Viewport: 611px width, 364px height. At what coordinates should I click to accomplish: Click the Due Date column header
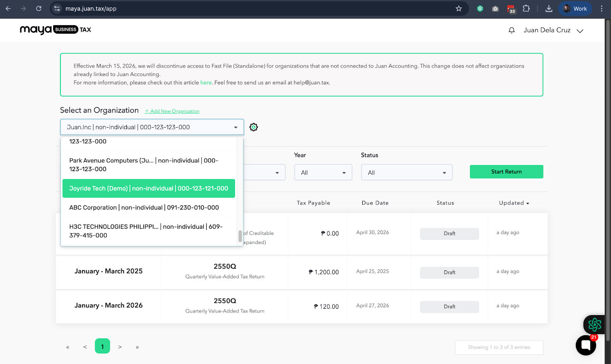(x=375, y=203)
